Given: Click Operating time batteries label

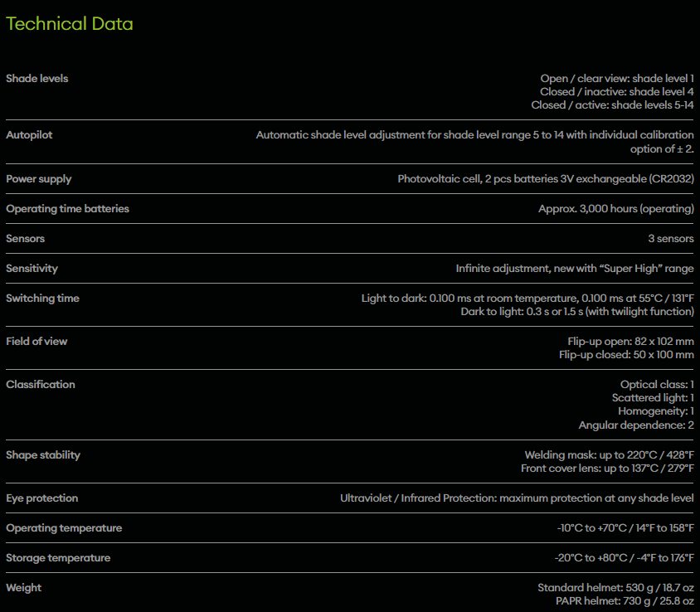Looking at the screenshot, I should tap(67, 209).
